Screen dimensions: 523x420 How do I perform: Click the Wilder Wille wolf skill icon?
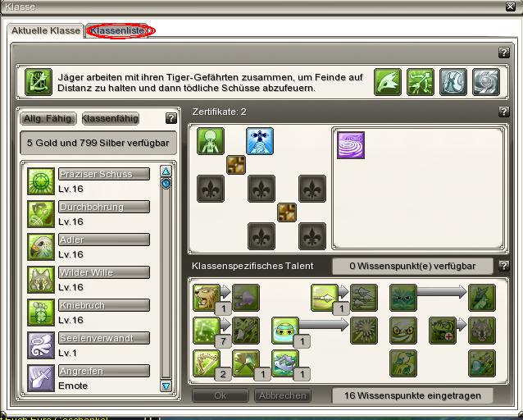tap(41, 280)
